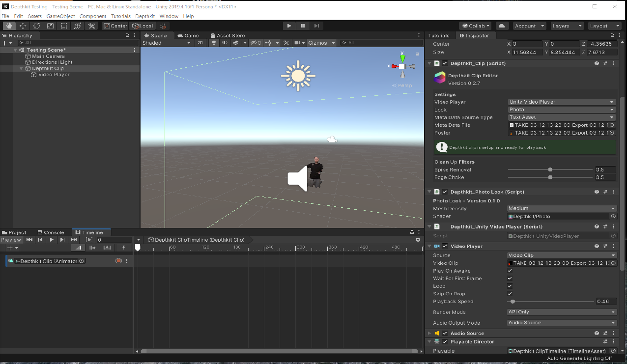627x364 pixels.
Task: Toggle 2D view mode in the Scene
Action: tap(200, 43)
